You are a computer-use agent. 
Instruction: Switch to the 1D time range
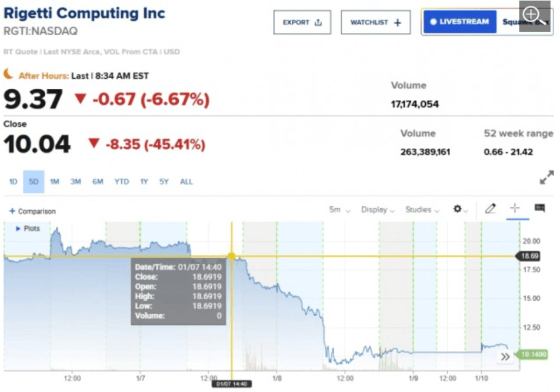point(13,182)
